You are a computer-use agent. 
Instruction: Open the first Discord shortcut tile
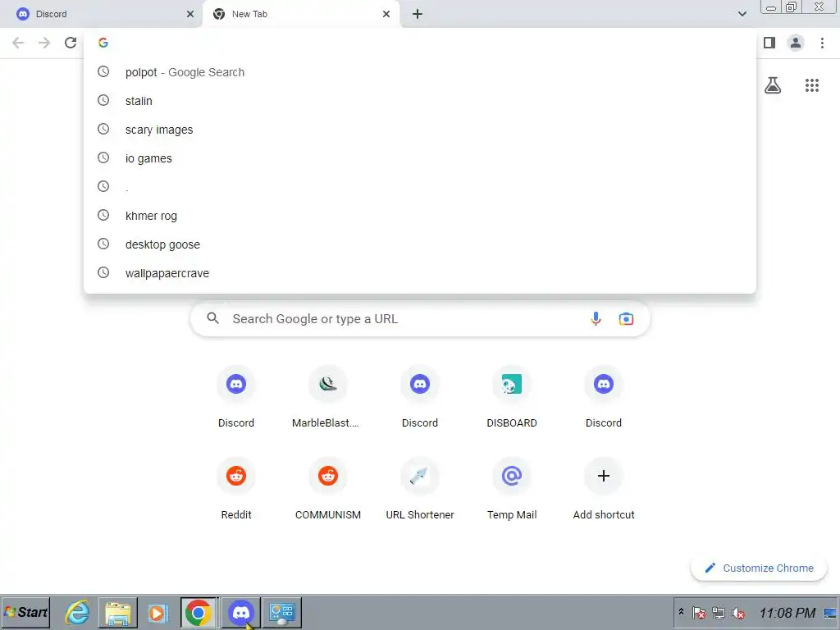tap(236, 397)
